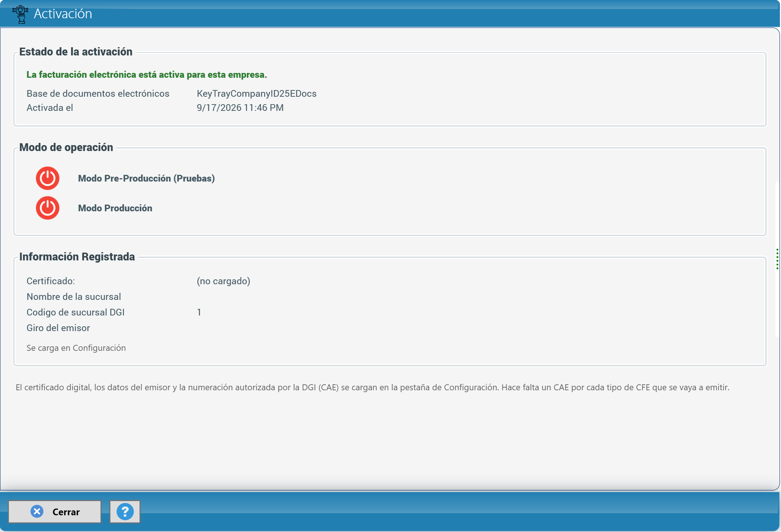Screen dimensions: 781x532
Task: Click the 'Activada el' label
Action: point(49,108)
